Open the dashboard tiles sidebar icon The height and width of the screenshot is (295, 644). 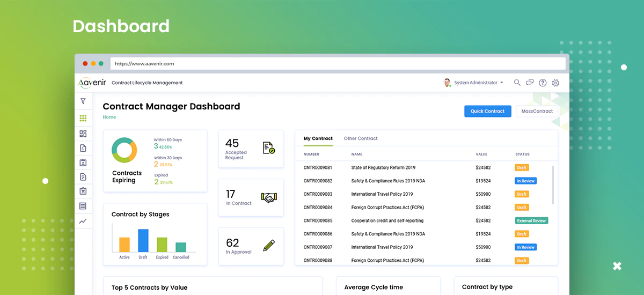(x=83, y=134)
